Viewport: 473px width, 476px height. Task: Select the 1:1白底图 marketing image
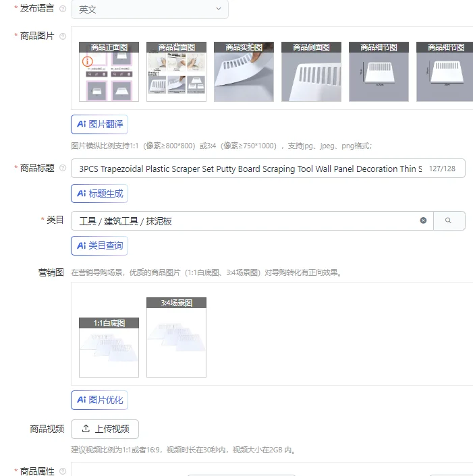[x=109, y=347]
